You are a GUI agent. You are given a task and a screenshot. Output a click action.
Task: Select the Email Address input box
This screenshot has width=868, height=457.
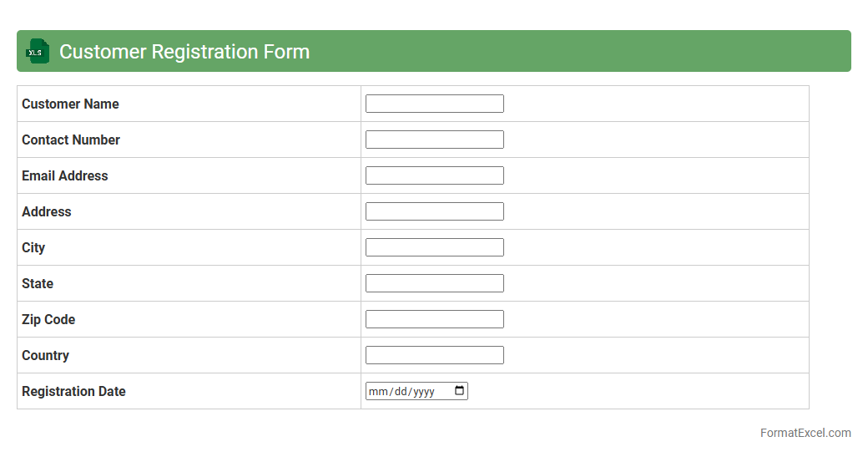click(434, 175)
